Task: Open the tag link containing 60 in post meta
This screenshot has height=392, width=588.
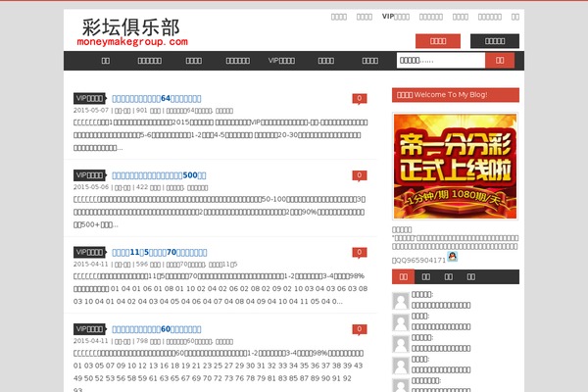Action: (189, 341)
